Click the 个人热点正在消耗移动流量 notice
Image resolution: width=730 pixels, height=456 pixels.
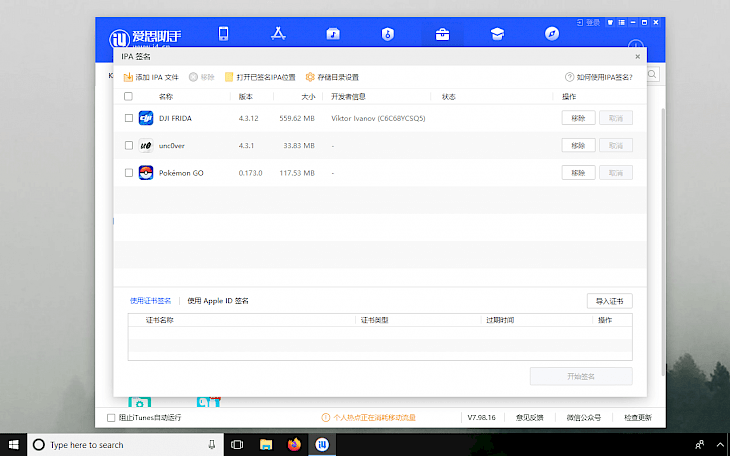click(374, 417)
